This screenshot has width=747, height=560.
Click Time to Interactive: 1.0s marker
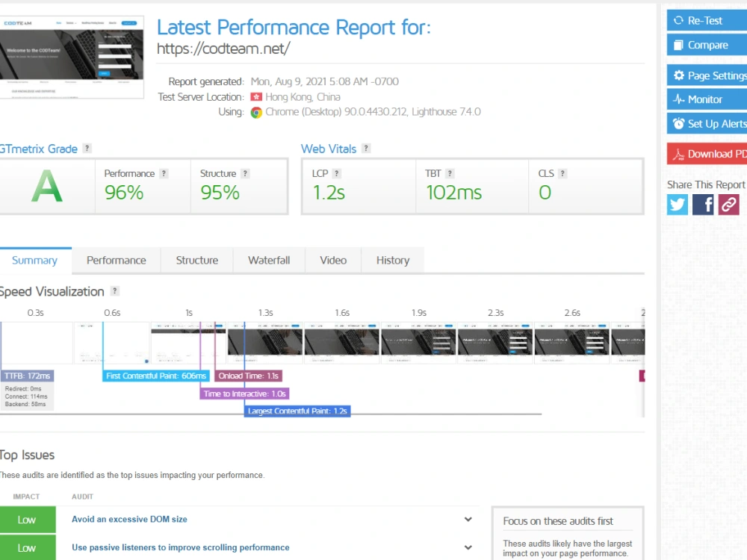pyautogui.click(x=244, y=393)
